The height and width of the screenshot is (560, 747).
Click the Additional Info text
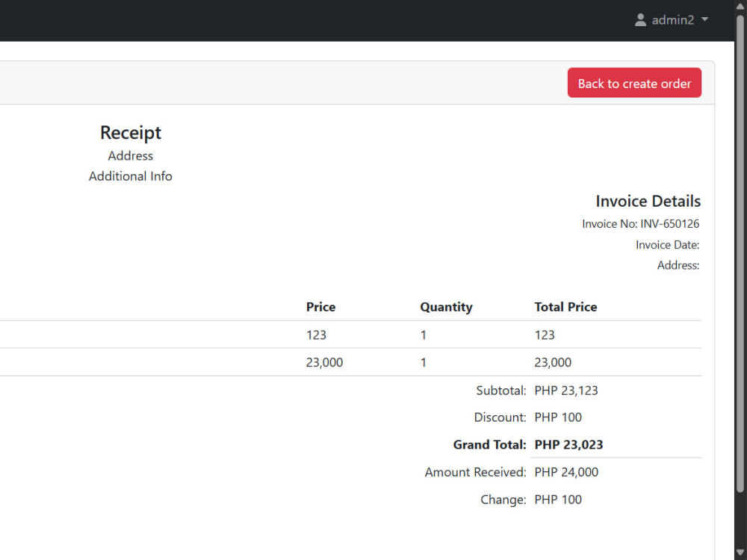(131, 176)
